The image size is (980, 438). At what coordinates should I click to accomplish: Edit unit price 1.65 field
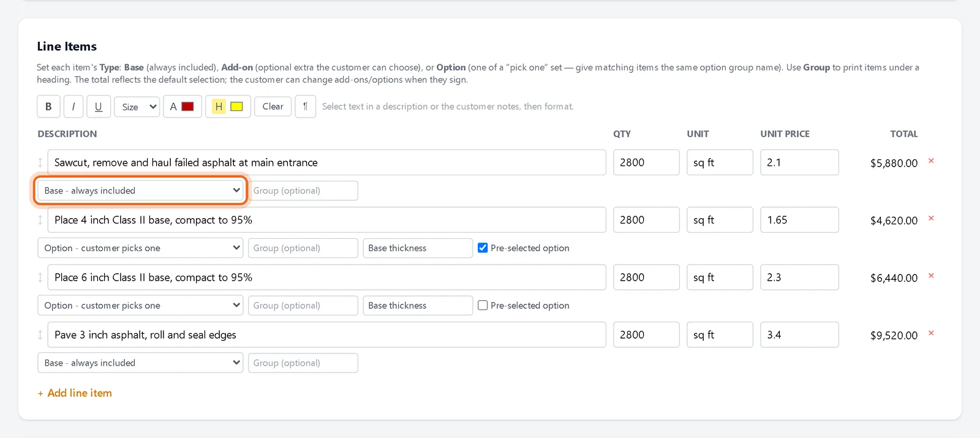click(799, 220)
